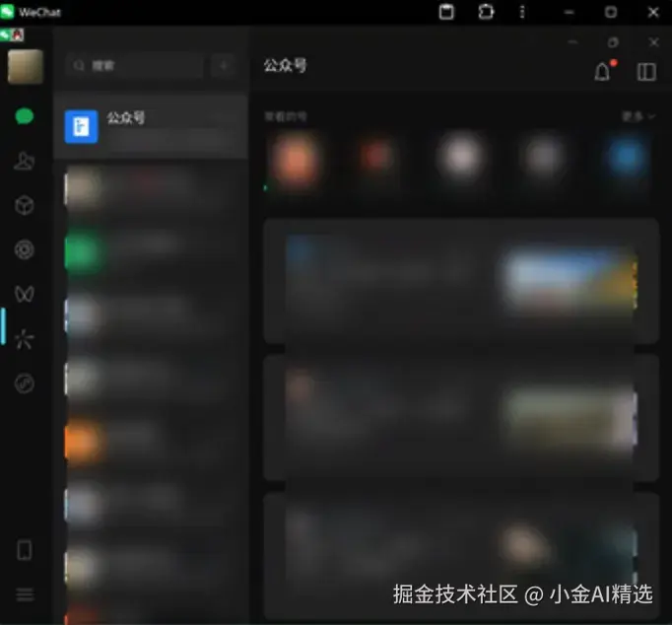Open the first article card with sky image
The height and width of the screenshot is (625, 672).
(x=461, y=281)
